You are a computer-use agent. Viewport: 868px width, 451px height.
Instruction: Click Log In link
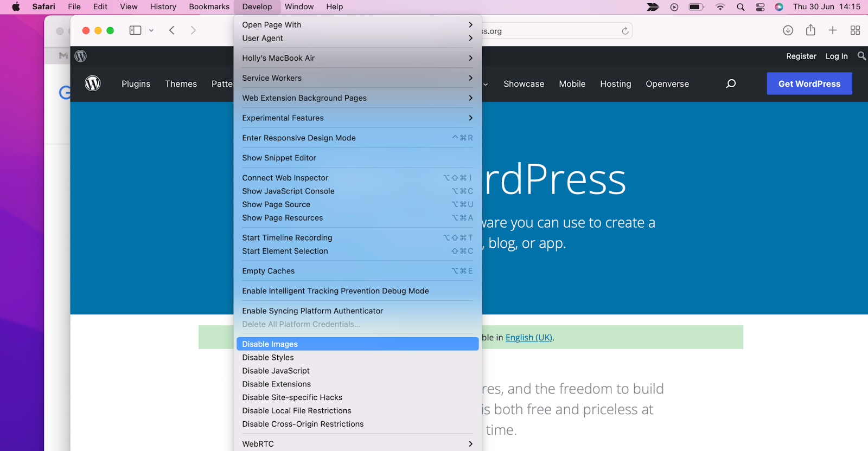837,56
